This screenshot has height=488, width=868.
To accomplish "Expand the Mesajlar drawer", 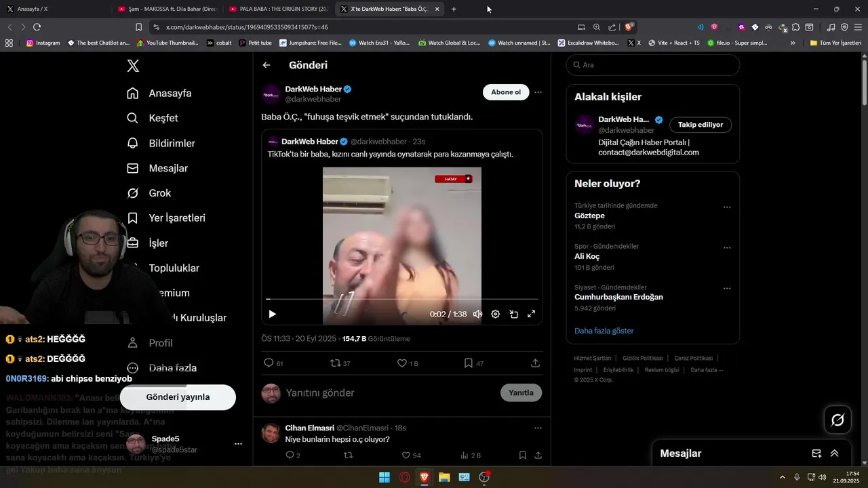I will click(834, 453).
